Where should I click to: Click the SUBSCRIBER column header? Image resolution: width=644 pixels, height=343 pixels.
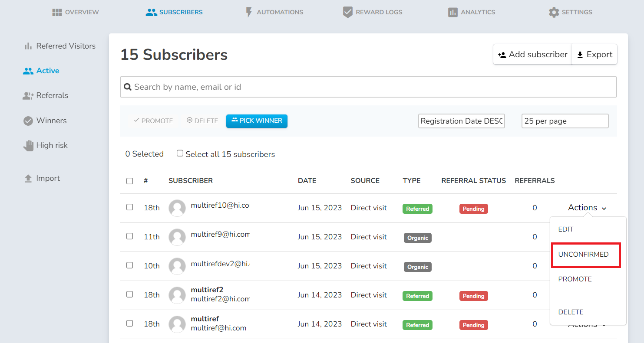tap(191, 181)
